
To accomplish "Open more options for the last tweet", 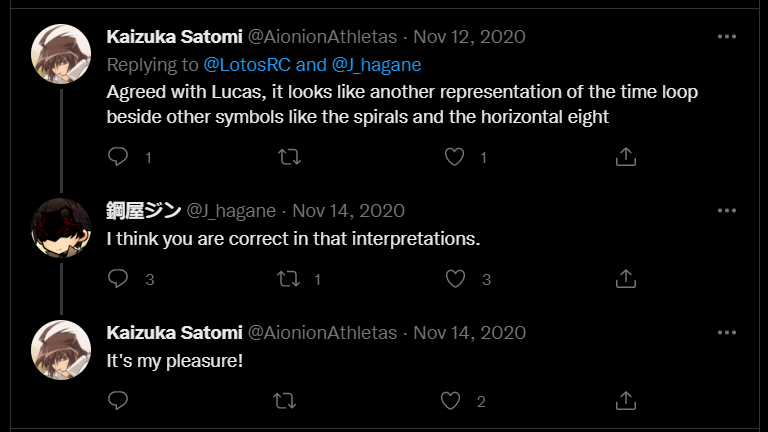I will 727,332.
